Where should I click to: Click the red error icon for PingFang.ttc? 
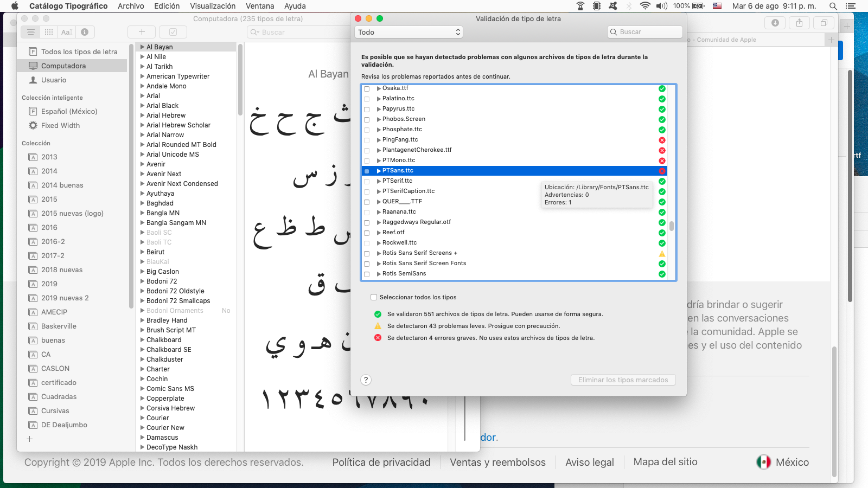[662, 140]
